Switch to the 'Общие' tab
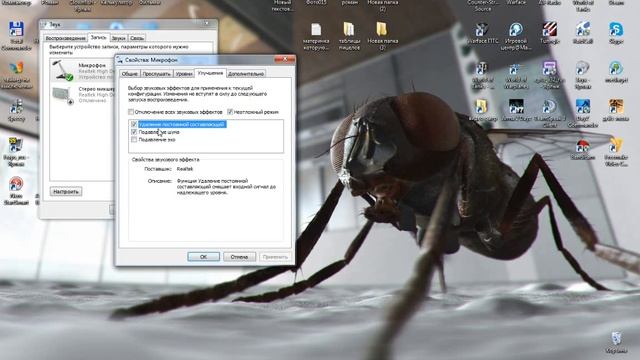This screenshot has width=640, height=360. [x=130, y=74]
